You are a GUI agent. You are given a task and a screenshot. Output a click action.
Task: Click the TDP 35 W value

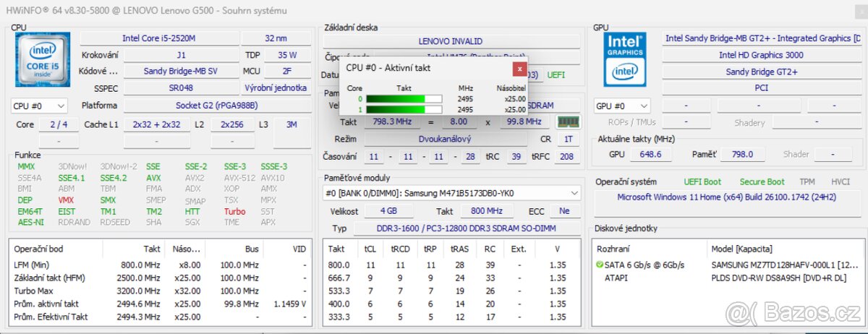(287, 54)
